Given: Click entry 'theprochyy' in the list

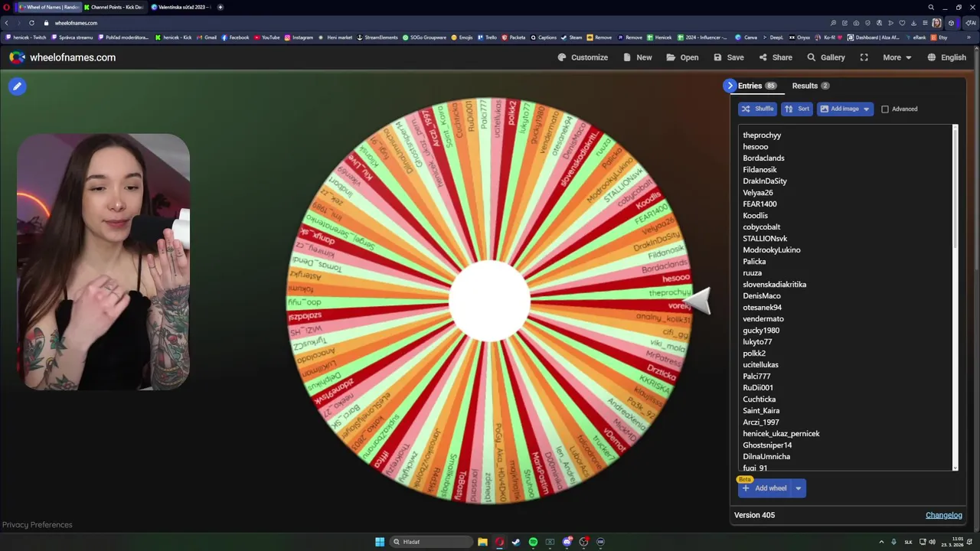Looking at the screenshot, I should point(762,135).
